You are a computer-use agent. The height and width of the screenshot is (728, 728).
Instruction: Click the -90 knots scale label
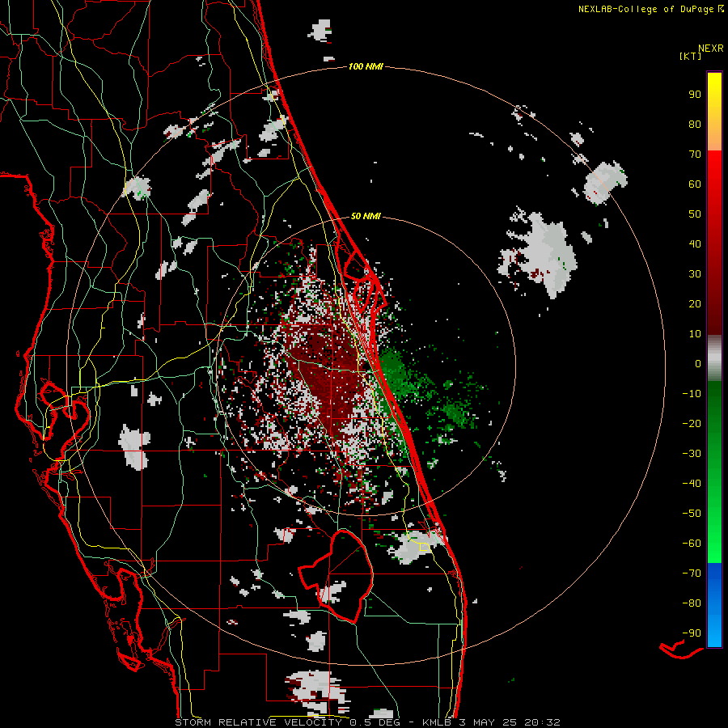692,633
